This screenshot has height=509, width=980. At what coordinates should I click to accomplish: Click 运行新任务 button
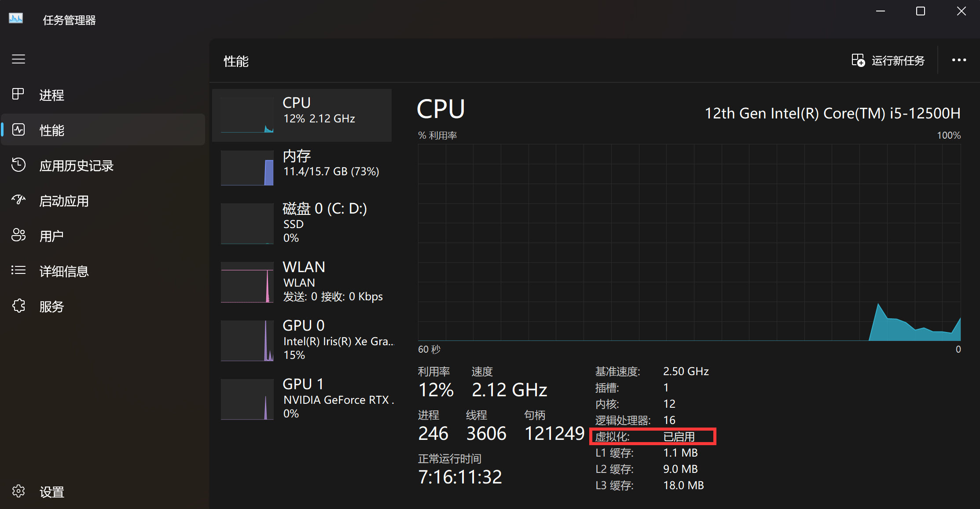[x=888, y=60]
